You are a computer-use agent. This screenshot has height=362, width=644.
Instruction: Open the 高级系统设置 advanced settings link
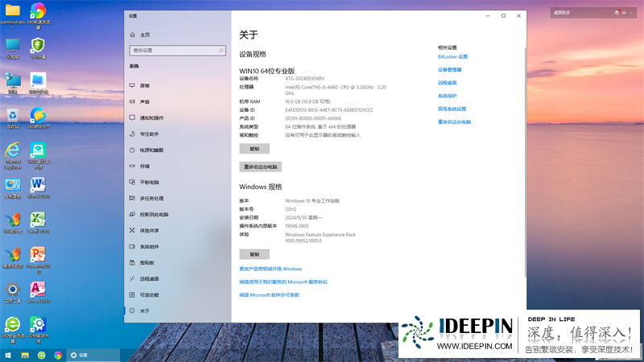pos(452,109)
